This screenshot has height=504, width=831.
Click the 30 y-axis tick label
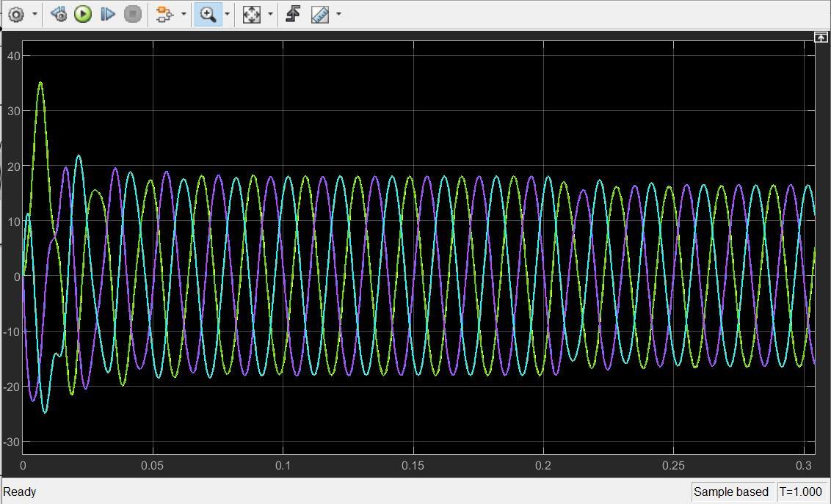(x=14, y=112)
